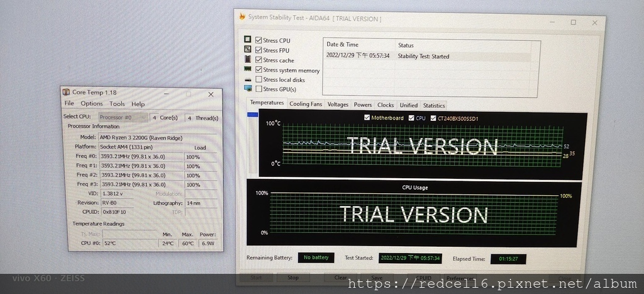Click the disk drive icon beside Stress local disks
Image resolution: width=644 pixels, height=294 pixels.
tap(248, 79)
